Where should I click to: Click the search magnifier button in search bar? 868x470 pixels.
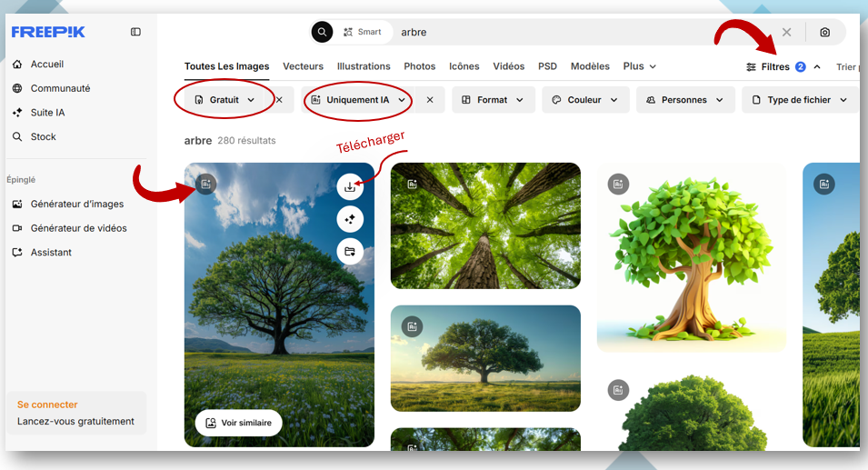[x=323, y=32]
